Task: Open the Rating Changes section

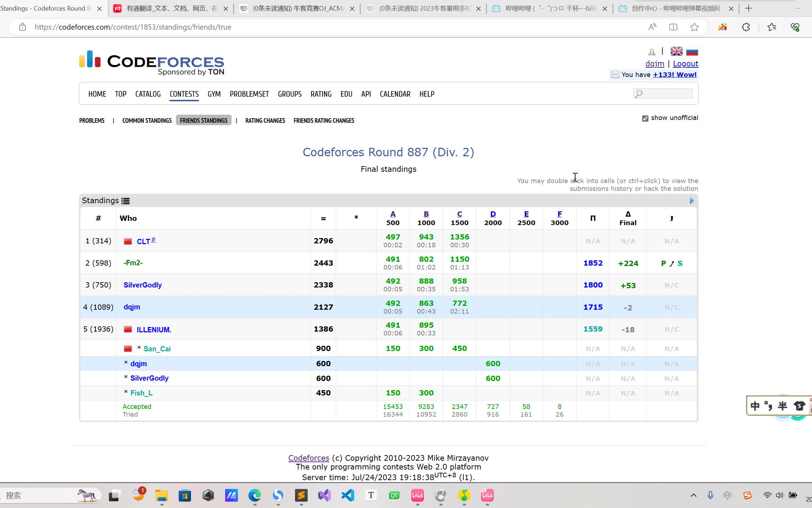Action: tap(264, 120)
